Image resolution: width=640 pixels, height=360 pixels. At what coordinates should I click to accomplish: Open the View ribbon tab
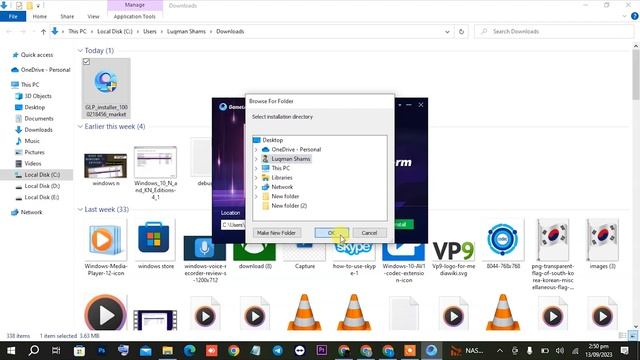(93, 16)
